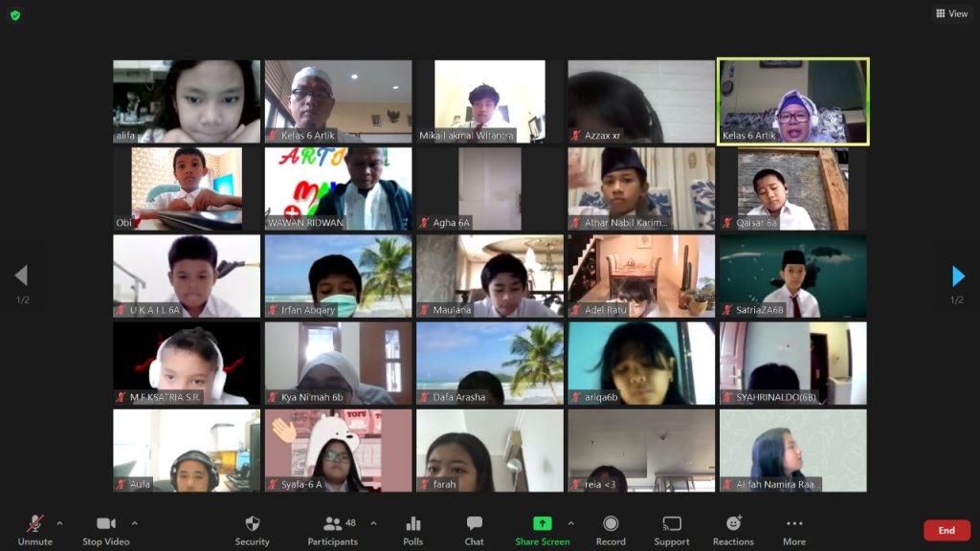980x551 pixels.
Task: Stop the video camera
Action: (105, 529)
